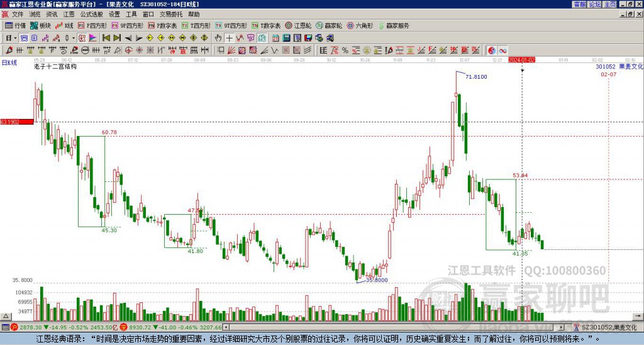Open the calculator icon

(x=286, y=38)
